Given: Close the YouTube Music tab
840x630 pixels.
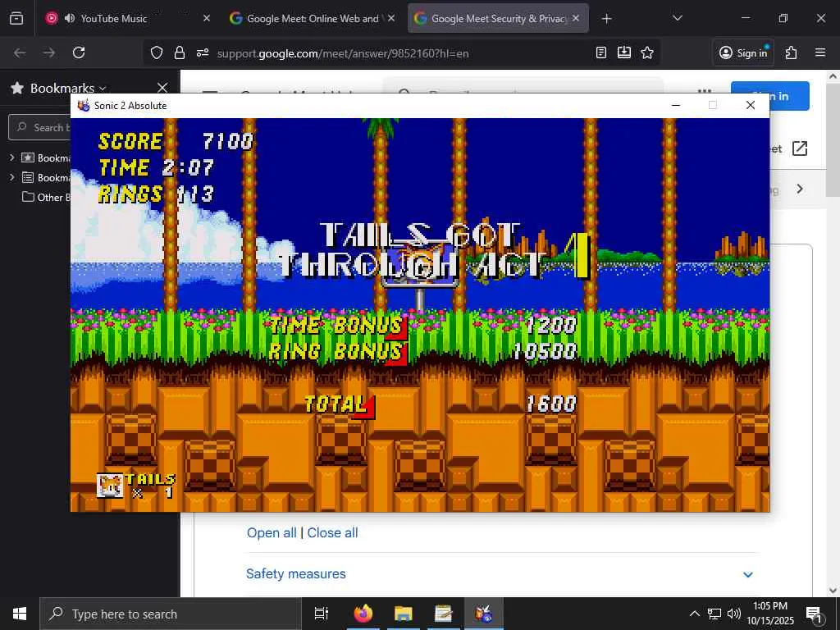Looking at the screenshot, I should point(206,18).
